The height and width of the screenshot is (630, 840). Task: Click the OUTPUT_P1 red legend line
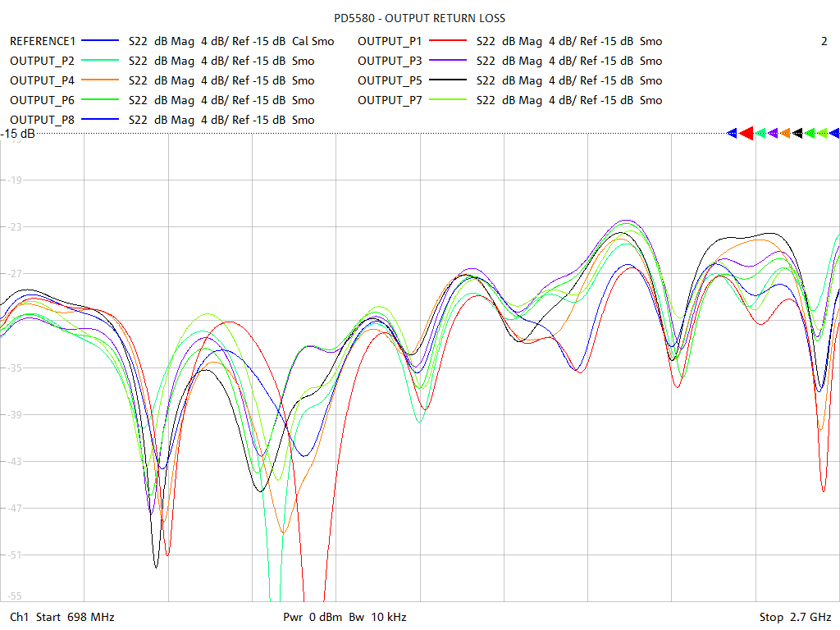coord(449,41)
